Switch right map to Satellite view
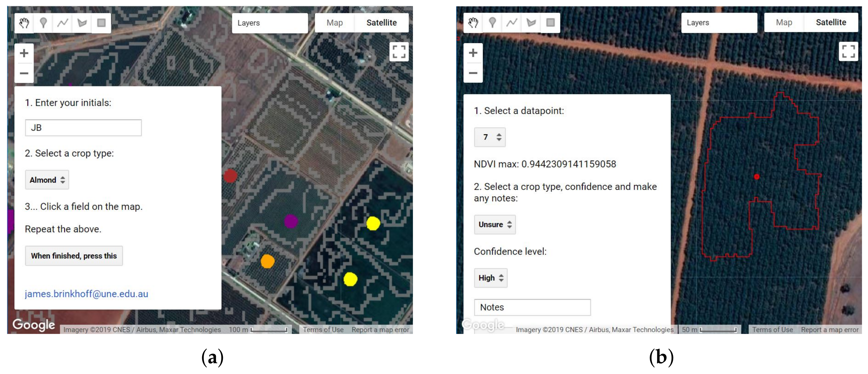Image resolution: width=868 pixels, height=374 pixels. 831,22
